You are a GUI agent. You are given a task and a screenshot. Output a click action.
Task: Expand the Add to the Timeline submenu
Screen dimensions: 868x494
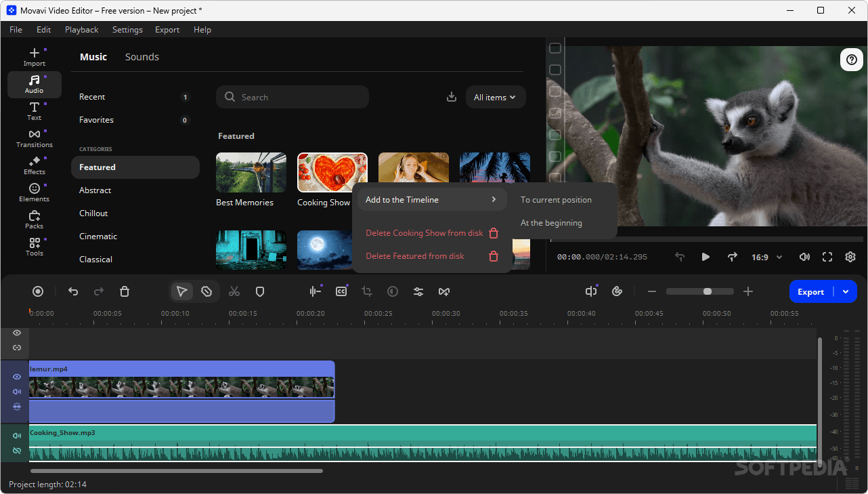pyautogui.click(x=432, y=200)
